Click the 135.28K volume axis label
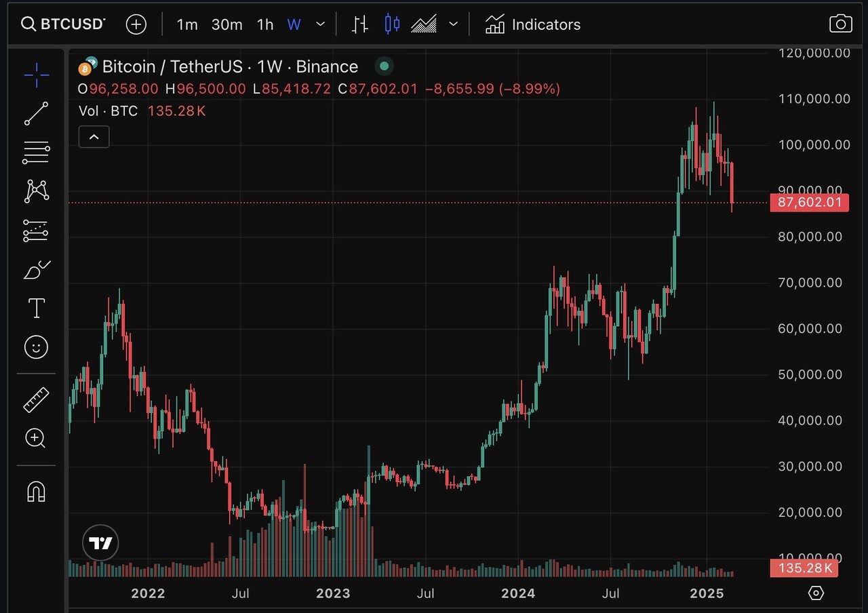868x613 pixels. 804,568
